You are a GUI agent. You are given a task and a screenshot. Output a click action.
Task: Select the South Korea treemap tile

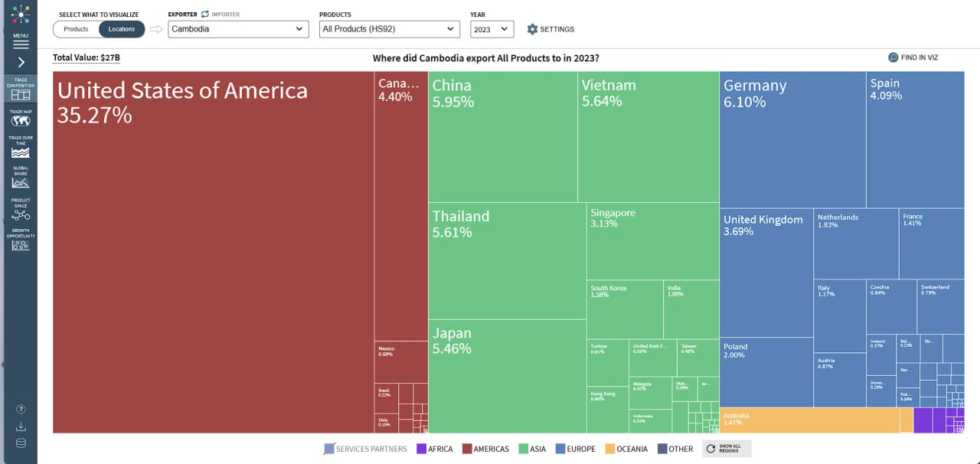point(625,309)
